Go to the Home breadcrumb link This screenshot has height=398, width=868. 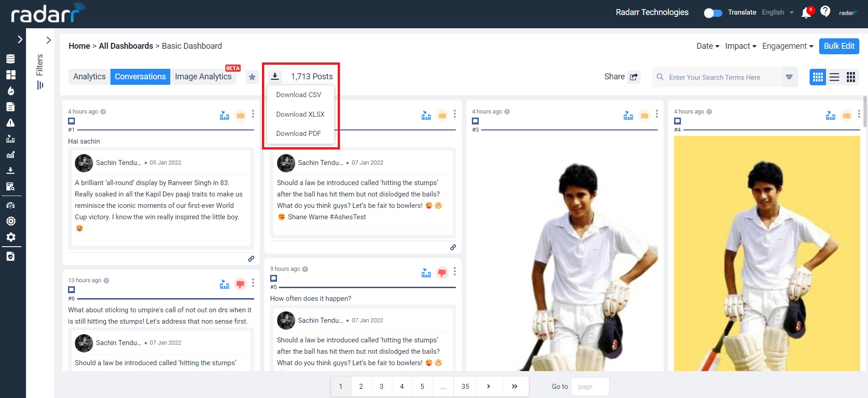click(x=79, y=46)
